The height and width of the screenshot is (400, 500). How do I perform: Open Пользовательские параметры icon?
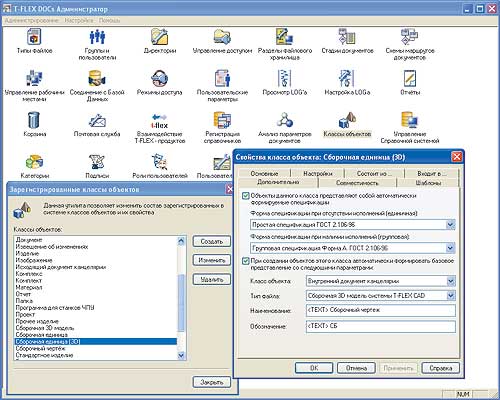pos(222,78)
